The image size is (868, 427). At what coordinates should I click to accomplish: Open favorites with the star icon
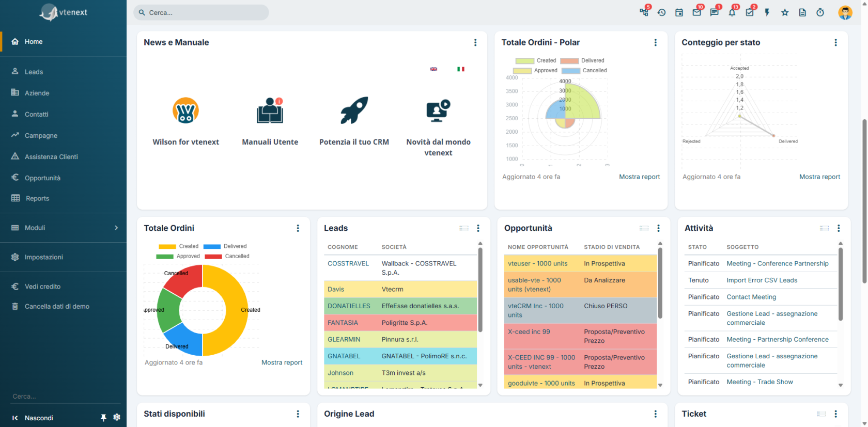pyautogui.click(x=785, y=12)
